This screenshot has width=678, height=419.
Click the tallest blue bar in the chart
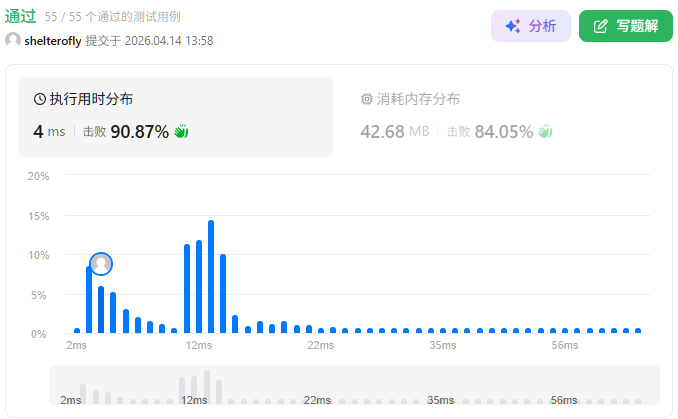[x=211, y=277]
